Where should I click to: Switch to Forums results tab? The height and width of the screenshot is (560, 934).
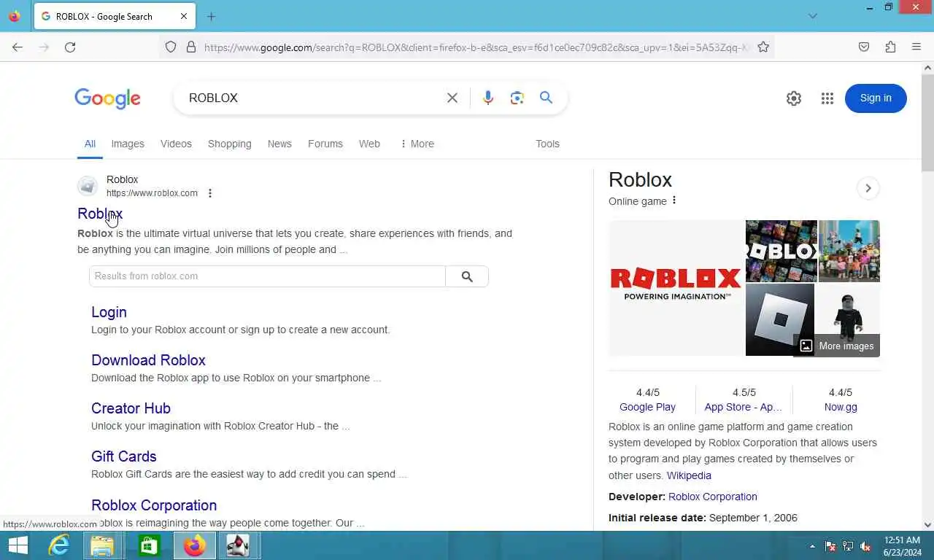tap(325, 144)
